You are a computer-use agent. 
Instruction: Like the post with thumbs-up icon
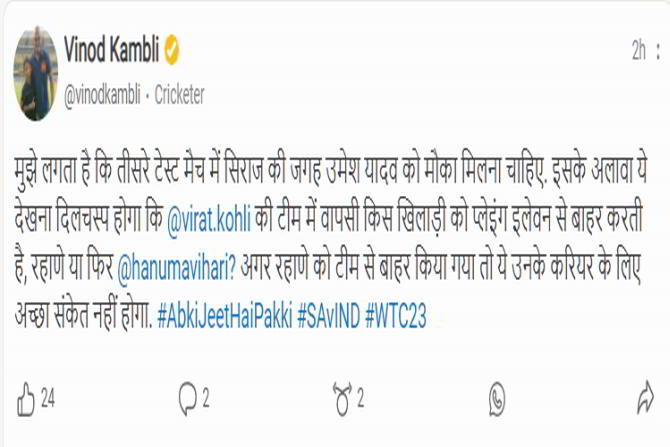(x=26, y=400)
